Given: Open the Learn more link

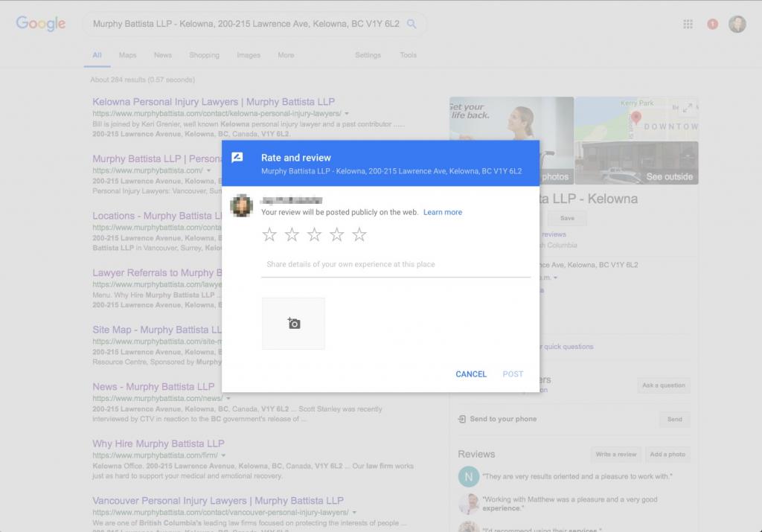Looking at the screenshot, I should click(443, 212).
